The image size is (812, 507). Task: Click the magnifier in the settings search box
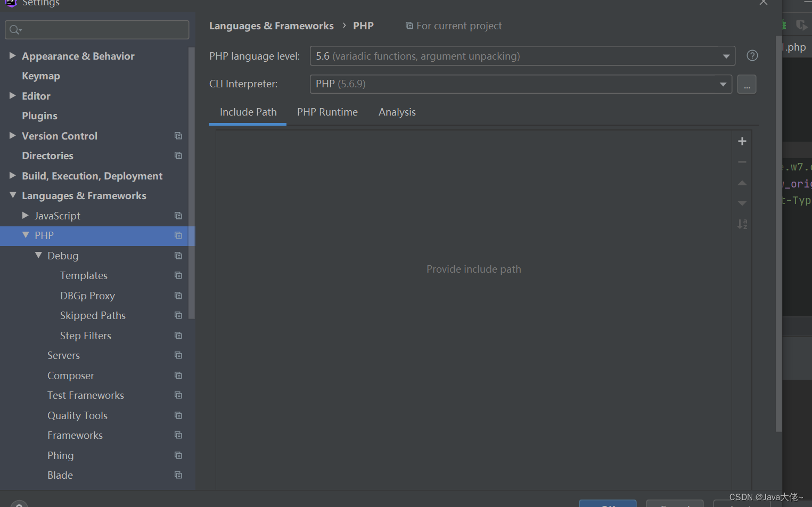(x=14, y=29)
